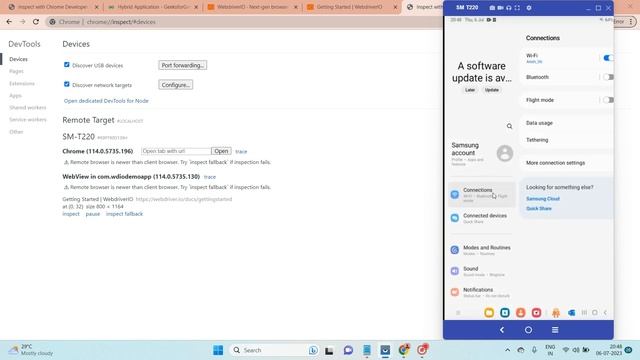
Task: Tap the tablet's on-screen home circle
Action: 595,313
